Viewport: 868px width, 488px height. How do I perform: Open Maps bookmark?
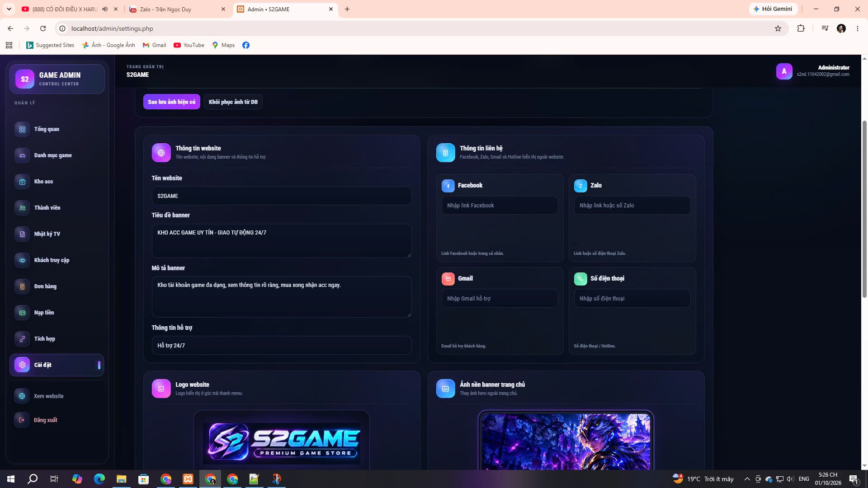click(x=223, y=45)
